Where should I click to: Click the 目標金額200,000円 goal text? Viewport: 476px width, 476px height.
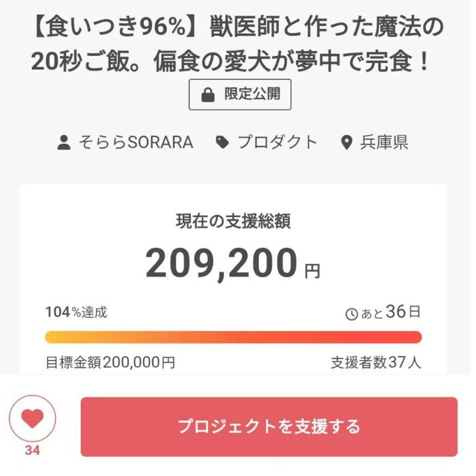pos(110,363)
